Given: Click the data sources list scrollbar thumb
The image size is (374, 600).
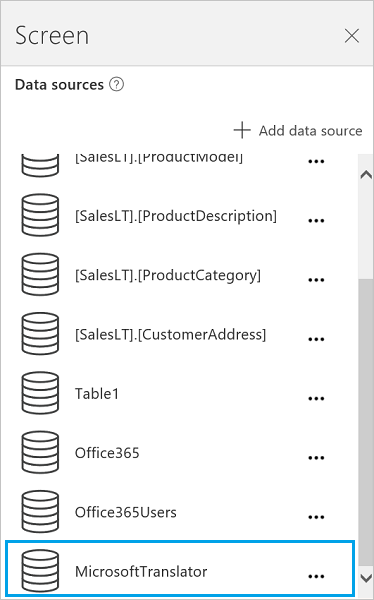Looking at the screenshot, I should pos(366,423).
